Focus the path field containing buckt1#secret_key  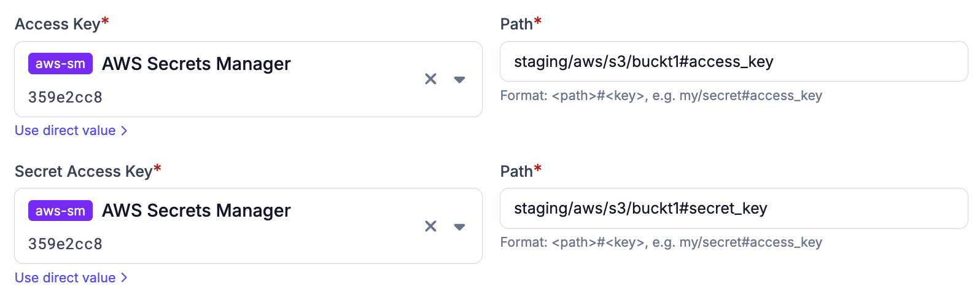734,208
